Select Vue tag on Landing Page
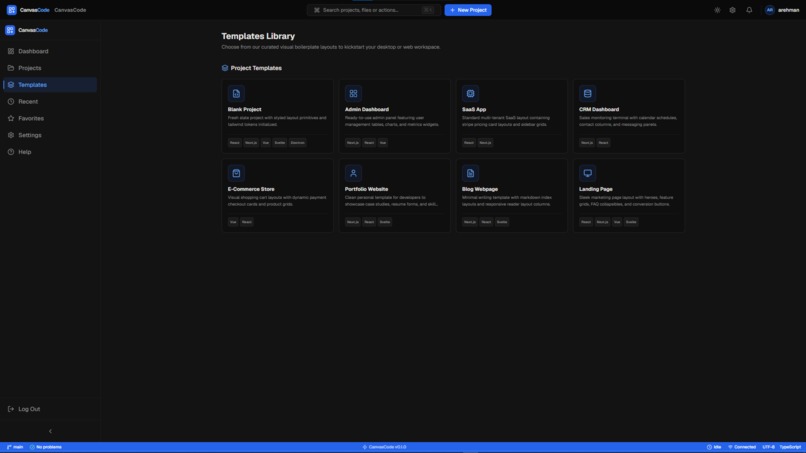 tap(617, 222)
